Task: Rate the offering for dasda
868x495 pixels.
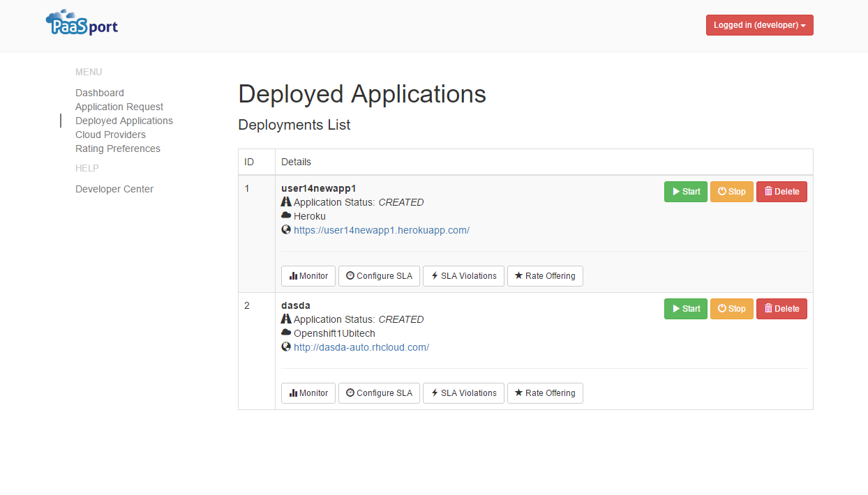Action: click(545, 393)
